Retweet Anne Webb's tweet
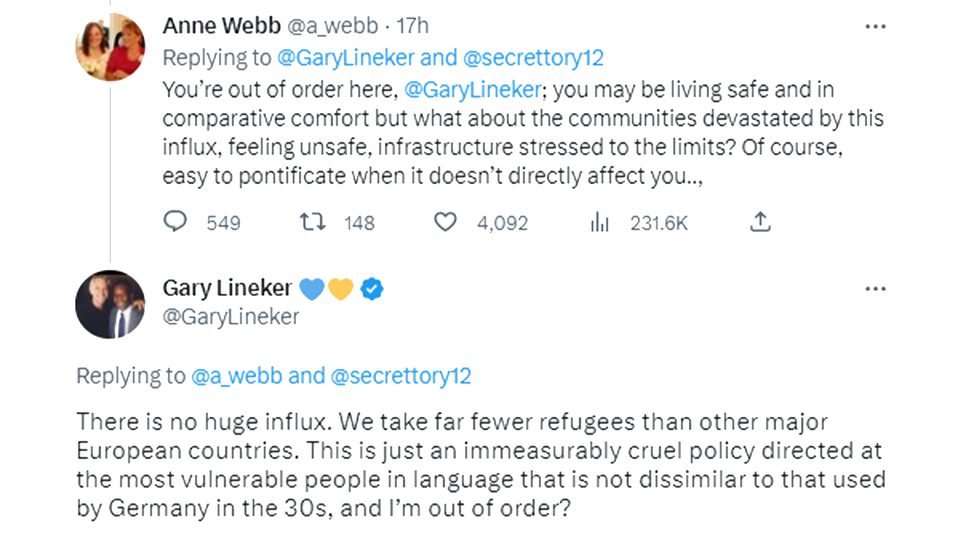Image resolution: width=980 pixels, height=551 pixels. coord(313,222)
